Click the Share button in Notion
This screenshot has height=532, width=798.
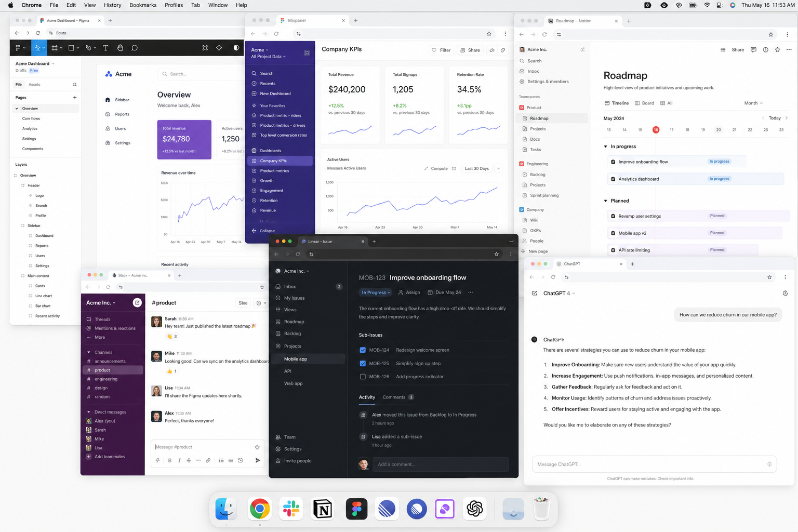(738, 50)
